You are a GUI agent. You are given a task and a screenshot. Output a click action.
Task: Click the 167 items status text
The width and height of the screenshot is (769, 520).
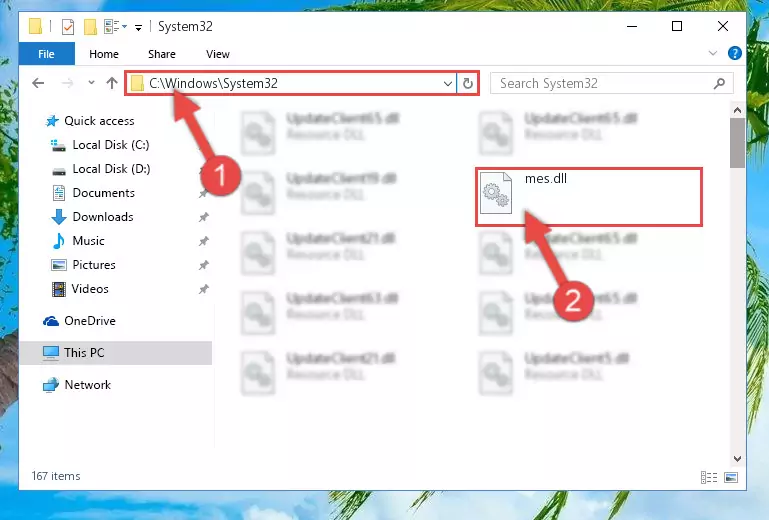click(56, 476)
